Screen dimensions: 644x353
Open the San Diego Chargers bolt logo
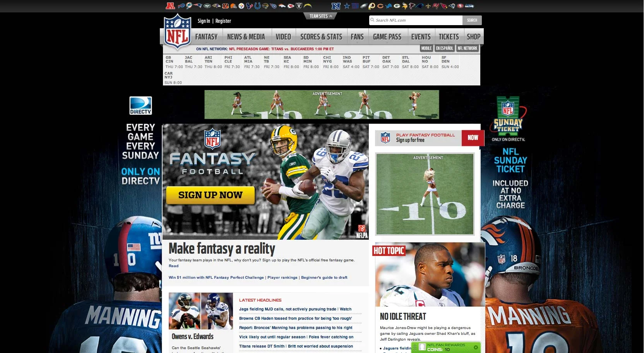(x=308, y=6)
